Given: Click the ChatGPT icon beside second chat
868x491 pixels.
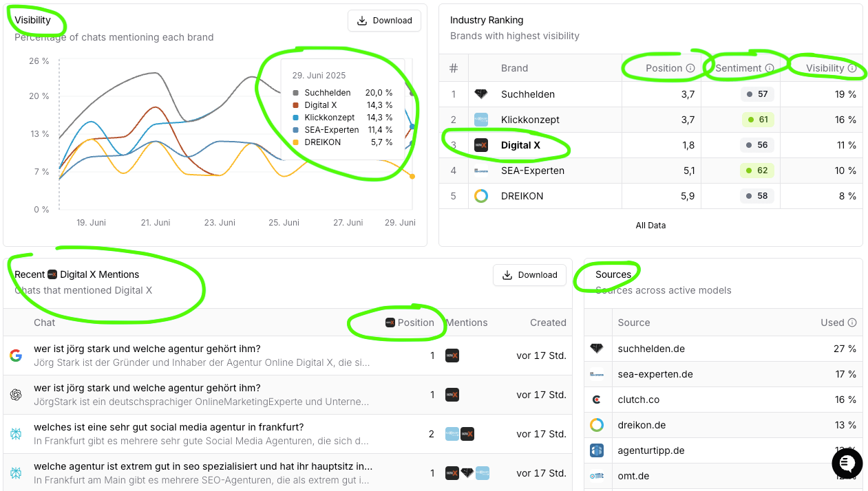Looking at the screenshot, I should pyautogui.click(x=16, y=395).
